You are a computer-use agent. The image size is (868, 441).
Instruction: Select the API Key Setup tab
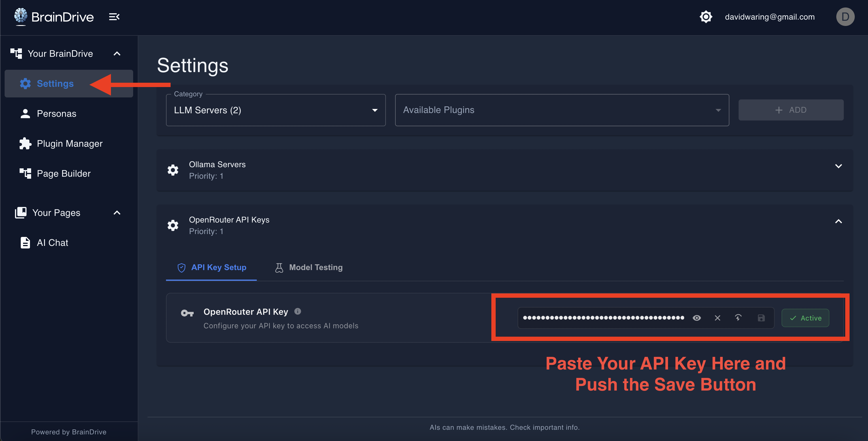coord(212,267)
